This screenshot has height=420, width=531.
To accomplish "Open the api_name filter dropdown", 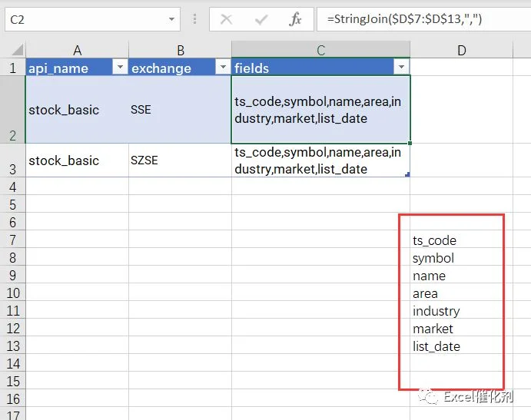I will [120, 67].
